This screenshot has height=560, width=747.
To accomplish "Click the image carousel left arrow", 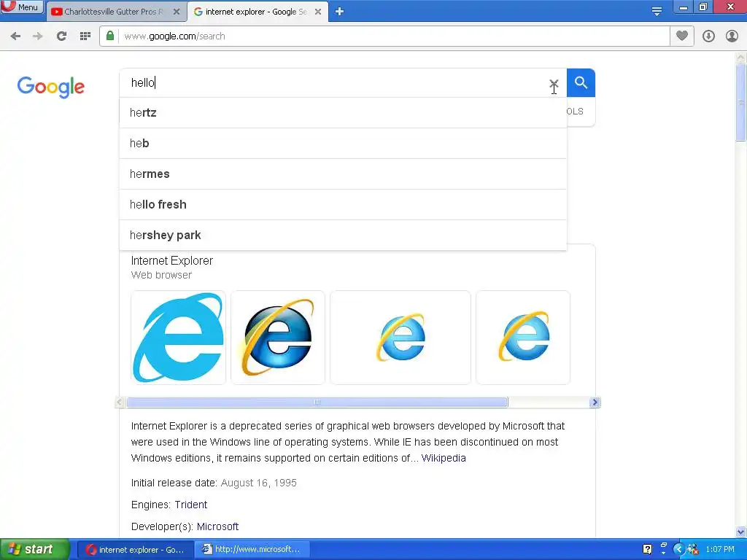I will pos(120,402).
